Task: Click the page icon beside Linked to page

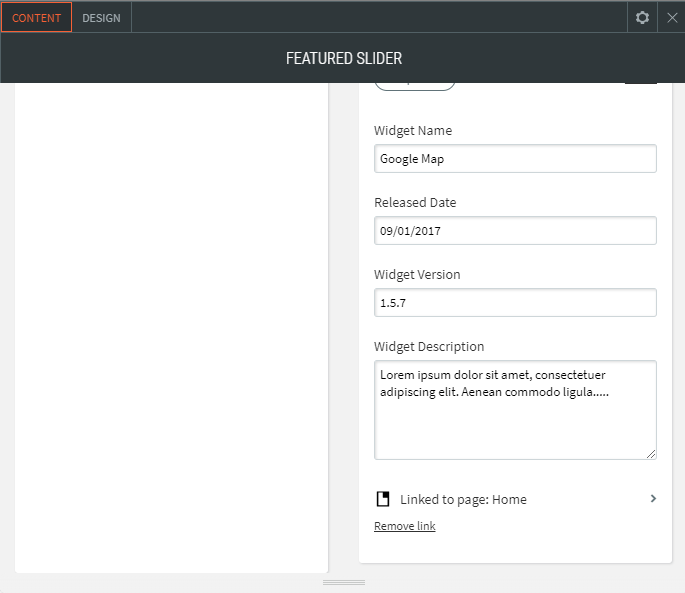Action: (382, 499)
